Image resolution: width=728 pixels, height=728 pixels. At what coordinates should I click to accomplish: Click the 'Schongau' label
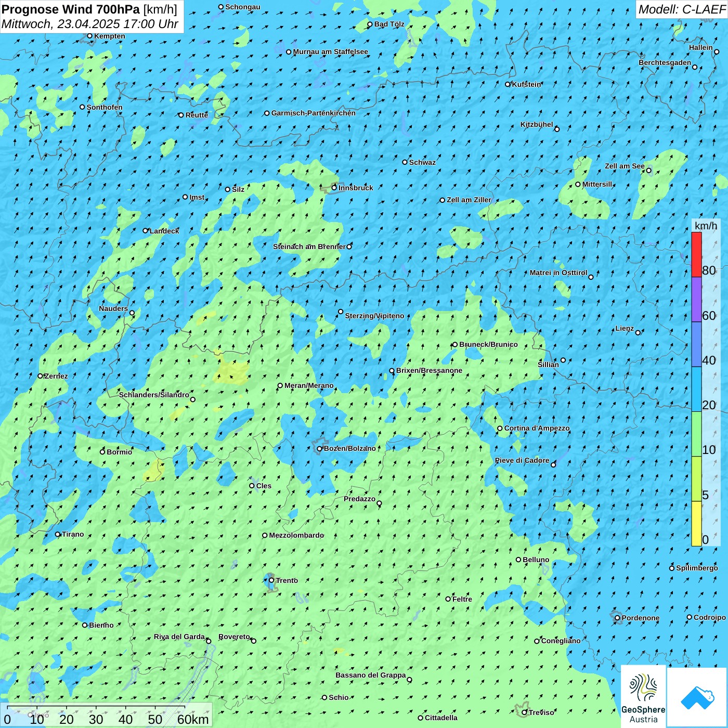tap(242, 7)
